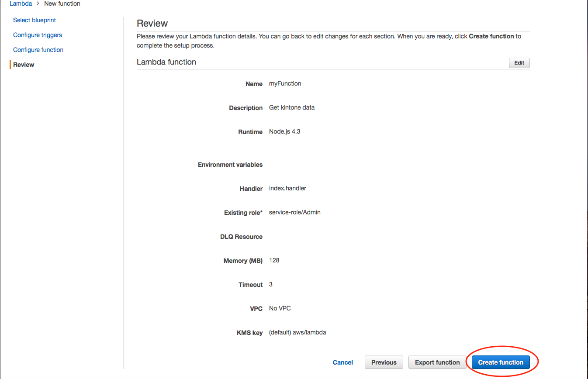588x379 pixels.
Task: Click the myFunction name value
Action: coord(285,83)
